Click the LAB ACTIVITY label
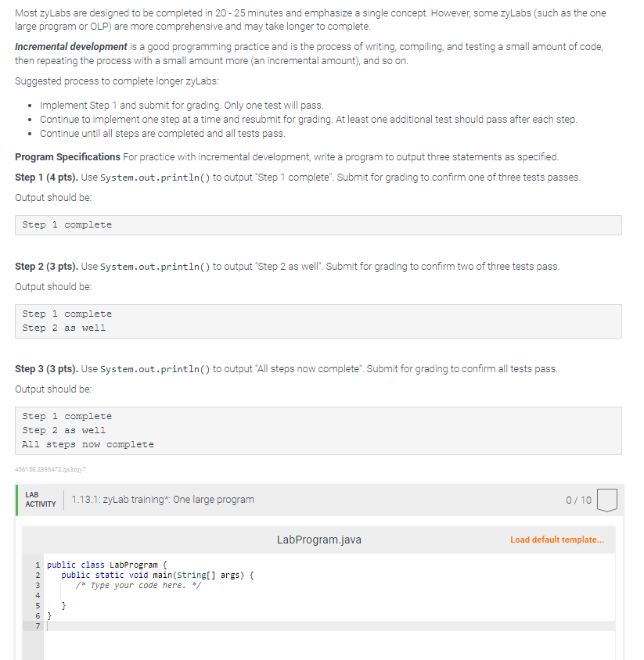This screenshot has height=660, width=644. [41, 500]
